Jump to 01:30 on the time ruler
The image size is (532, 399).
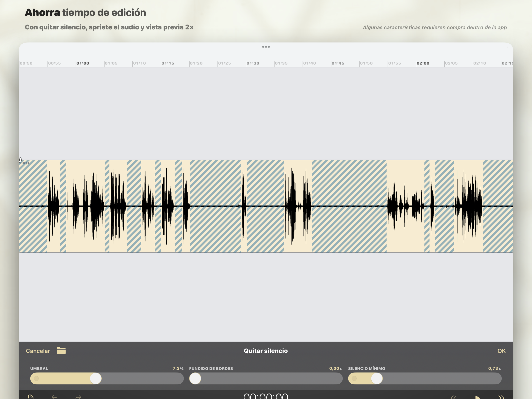coord(253,63)
